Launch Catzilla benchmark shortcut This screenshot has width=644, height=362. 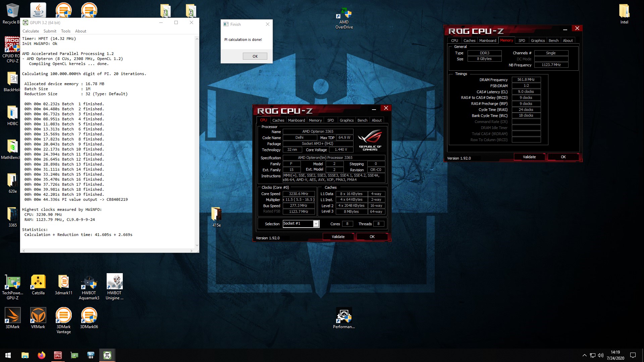pyautogui.click(x=38, y=285)
